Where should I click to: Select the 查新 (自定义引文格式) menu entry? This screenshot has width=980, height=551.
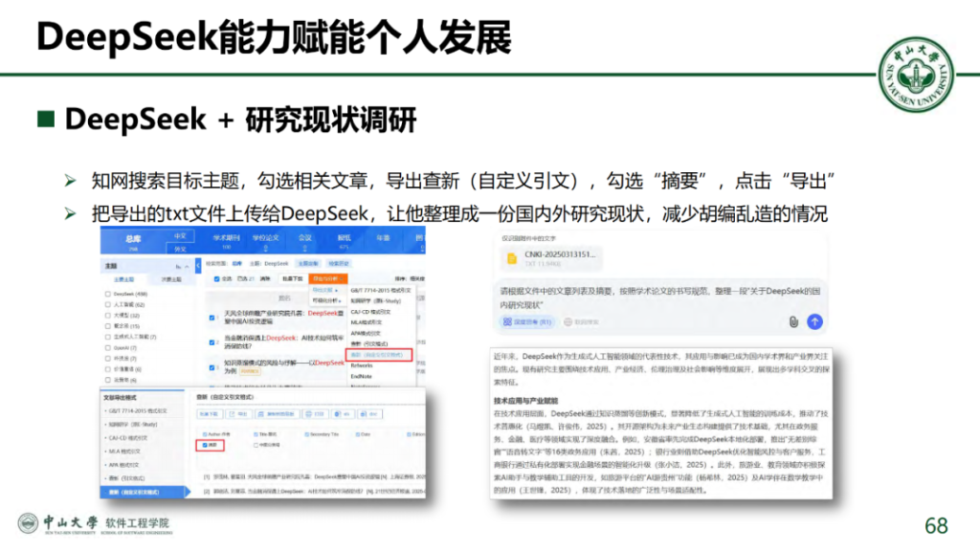click(x=379, y=355)
